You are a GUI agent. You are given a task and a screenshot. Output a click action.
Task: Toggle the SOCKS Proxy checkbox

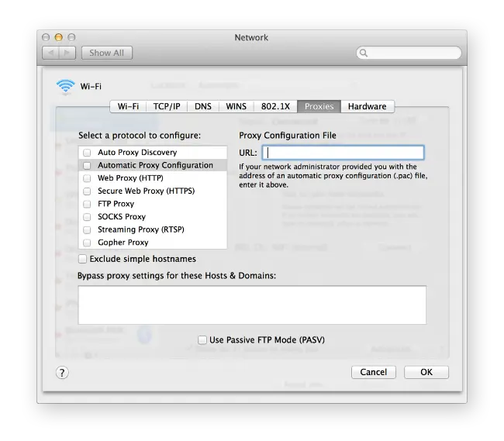pyautogui.click(x=87, y=217)
